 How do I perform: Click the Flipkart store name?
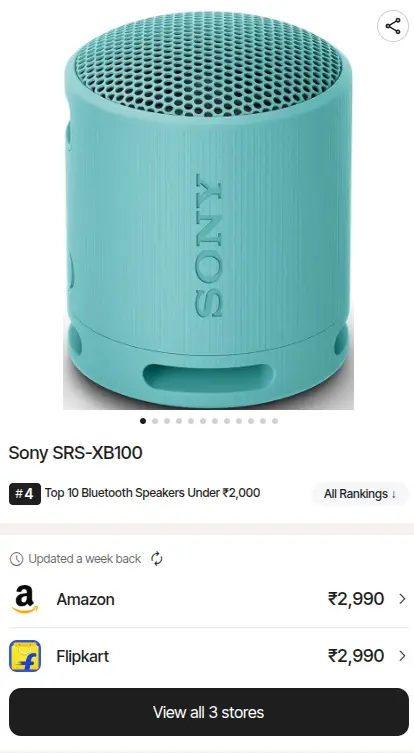coord(83,656)
